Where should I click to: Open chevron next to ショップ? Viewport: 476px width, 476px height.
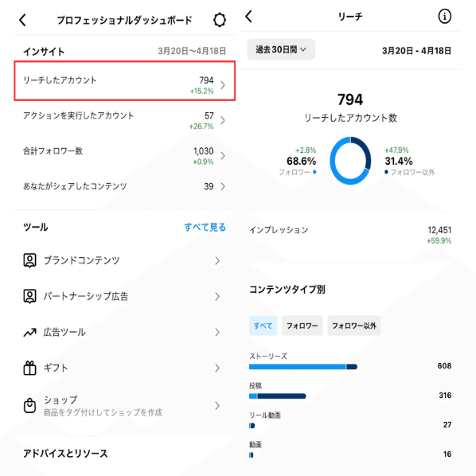point(217,406)
